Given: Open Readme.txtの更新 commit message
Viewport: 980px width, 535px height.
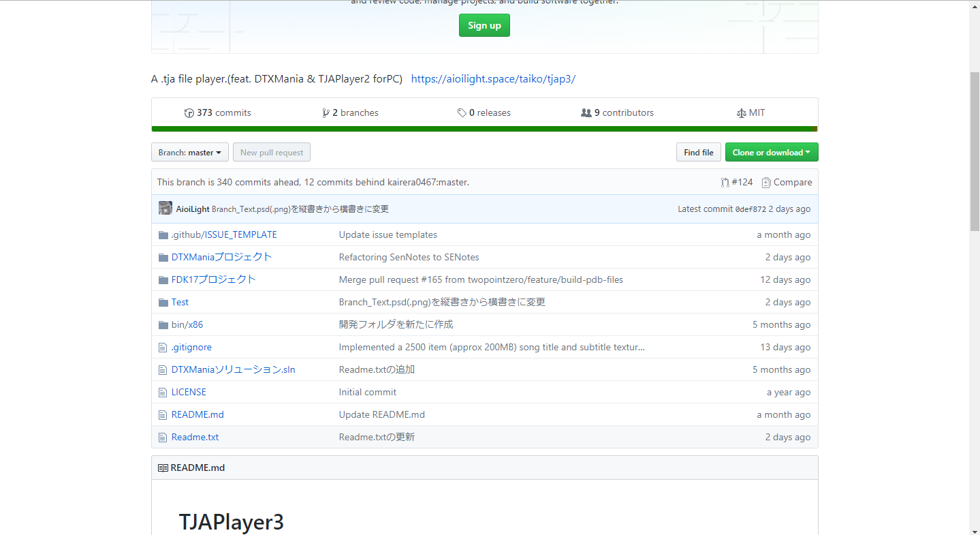Looking at the screenshot, I should [x=377, y=437].
